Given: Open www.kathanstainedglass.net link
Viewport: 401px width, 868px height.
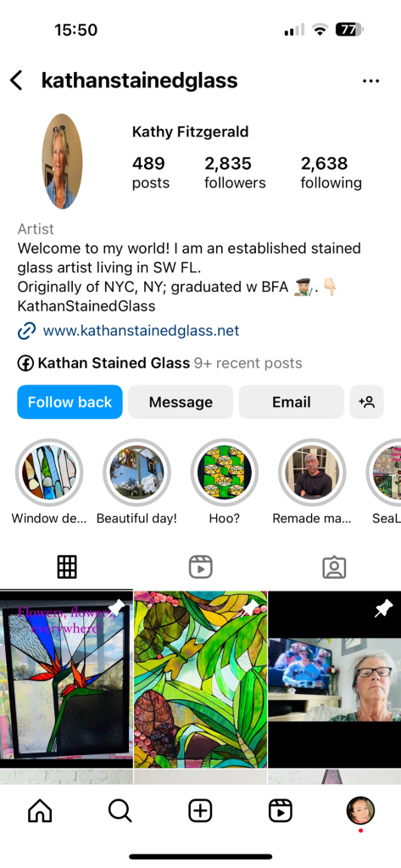Looking at the screenshot, I should coord(141,331).
